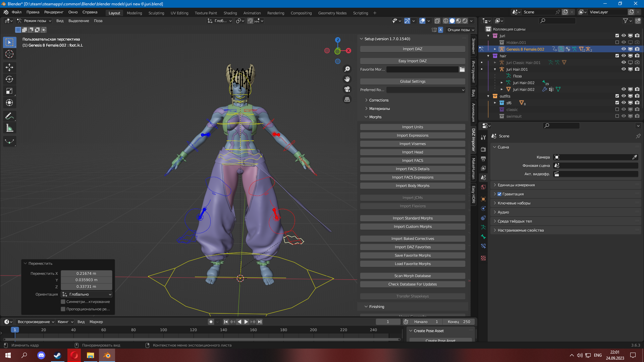644x362 pixels.
Task: Select the Rotate tool in toolbar
Action: pos(9,79)
